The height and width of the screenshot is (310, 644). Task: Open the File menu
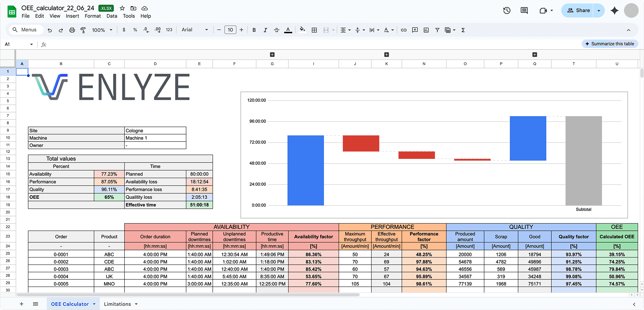pos(26,16)
